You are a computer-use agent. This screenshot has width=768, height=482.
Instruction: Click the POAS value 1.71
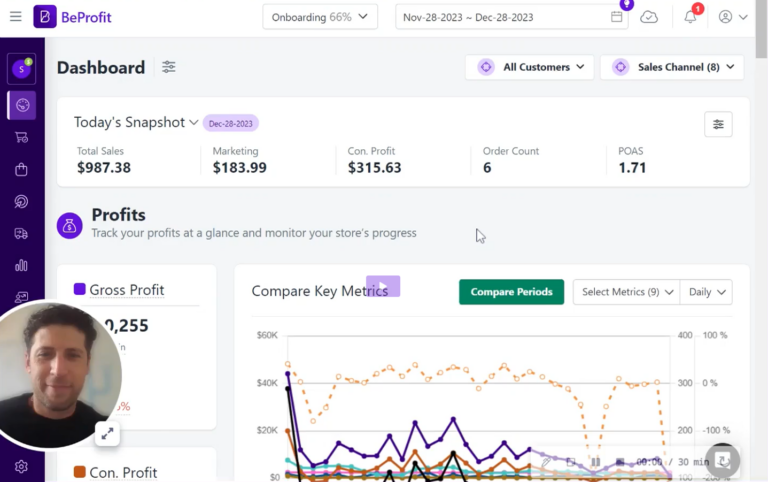(x=632, y=168)
